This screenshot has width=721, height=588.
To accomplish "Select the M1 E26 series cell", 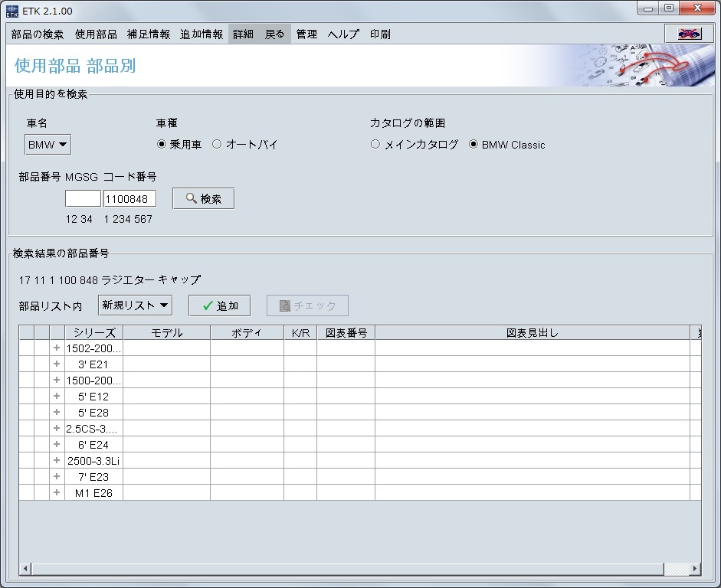I will (x=93, y=493).
